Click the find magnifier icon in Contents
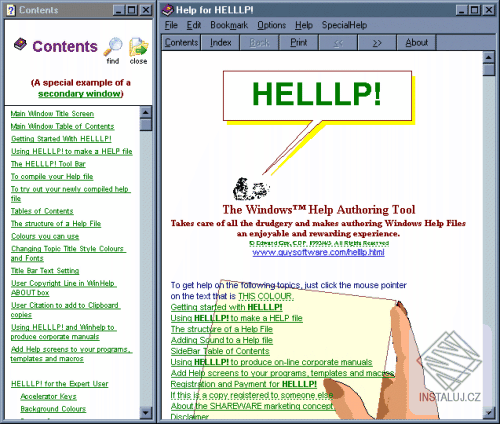The height and width of the screenshot is (424, 500). (x=113, y=47)
